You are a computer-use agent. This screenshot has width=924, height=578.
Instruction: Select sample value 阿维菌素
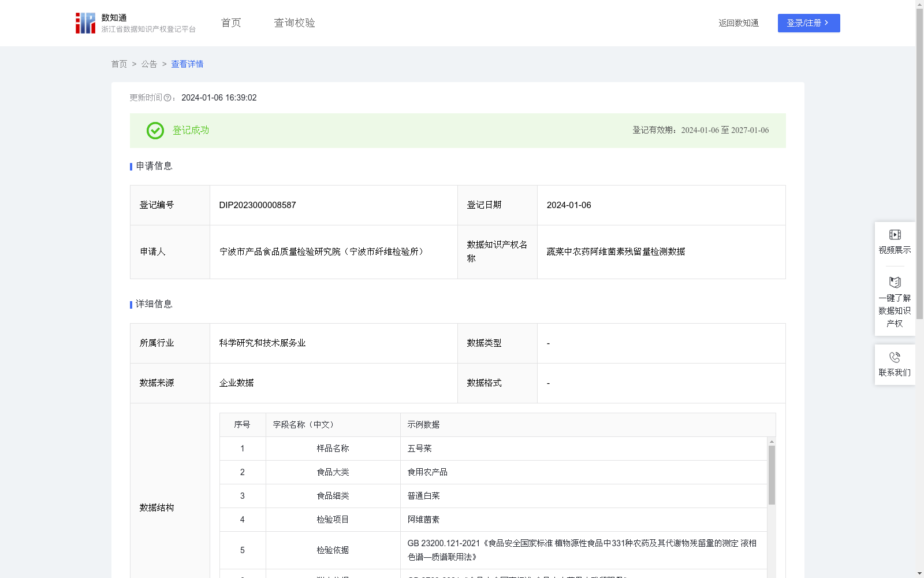(x=423, y=520)
